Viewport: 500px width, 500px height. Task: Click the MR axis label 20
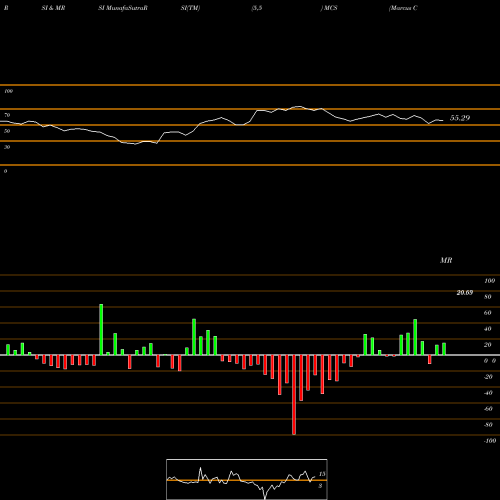click(488, 345)
